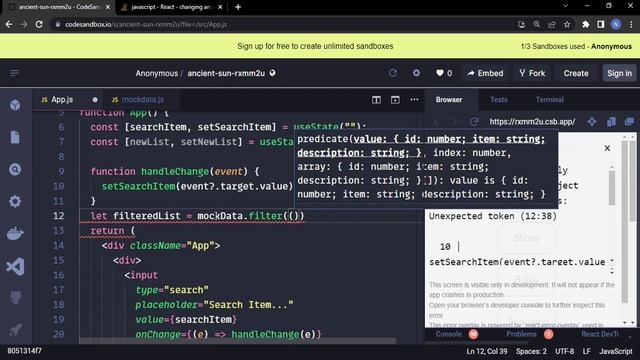Fork this sandbox
Viewport: 640px width, 360px height.
[x=532, y=73]
